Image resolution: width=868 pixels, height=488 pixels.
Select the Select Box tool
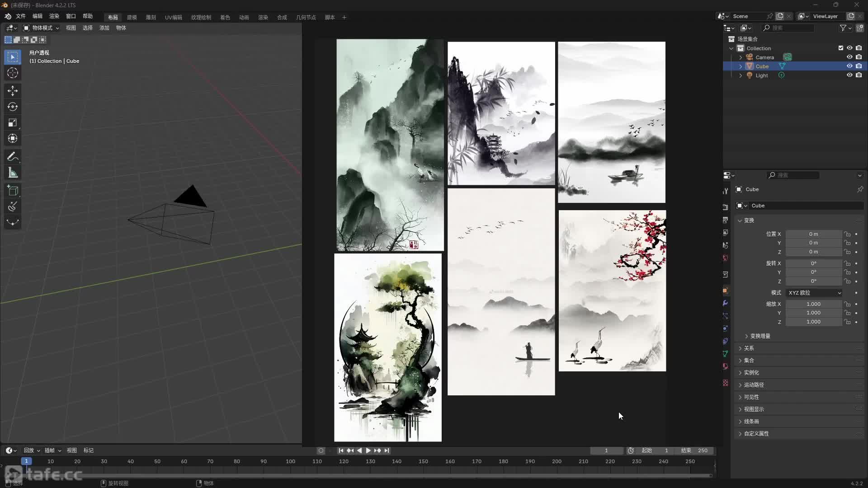click(x=13, y=57)
